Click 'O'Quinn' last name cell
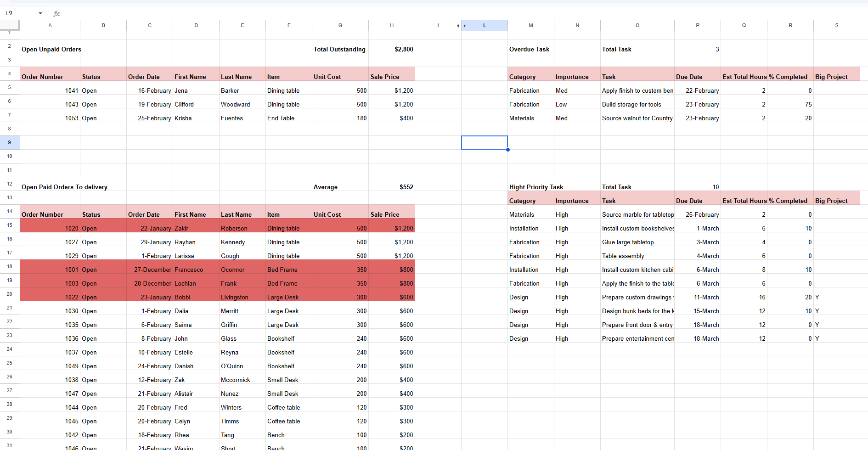868x450 pixels. click(242, 363)
